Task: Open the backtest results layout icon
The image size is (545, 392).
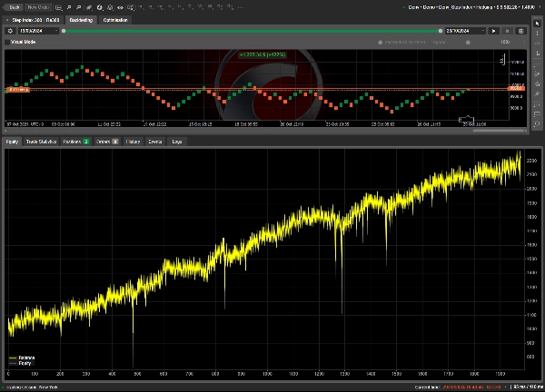Action: tap(520, 31)
